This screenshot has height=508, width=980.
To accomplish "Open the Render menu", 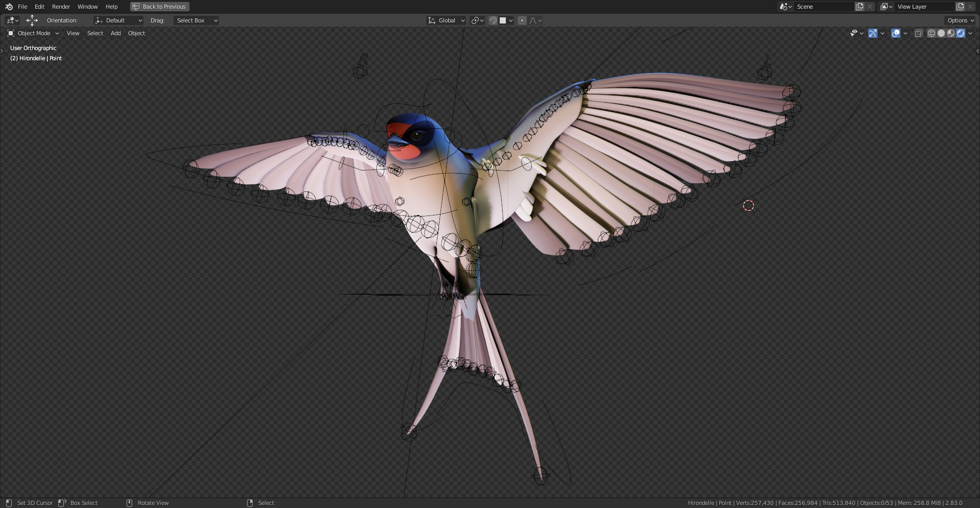I will point(61,7).
